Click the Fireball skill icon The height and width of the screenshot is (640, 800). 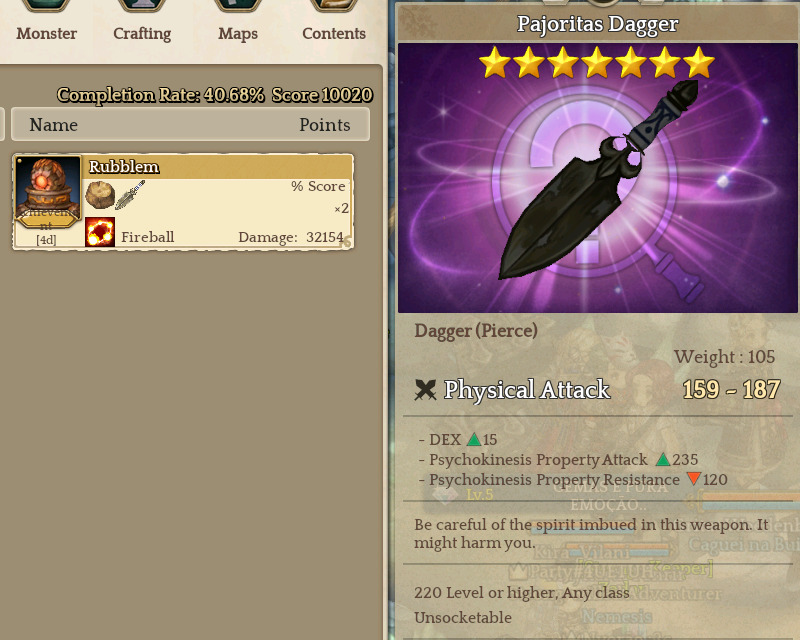100,232
